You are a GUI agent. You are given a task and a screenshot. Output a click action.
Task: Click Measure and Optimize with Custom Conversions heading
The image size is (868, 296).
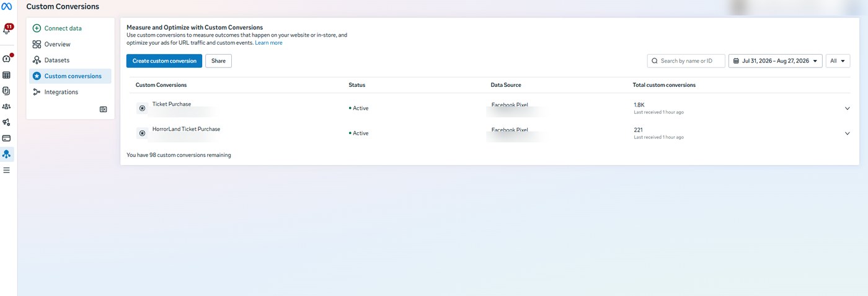pos(195,27)
